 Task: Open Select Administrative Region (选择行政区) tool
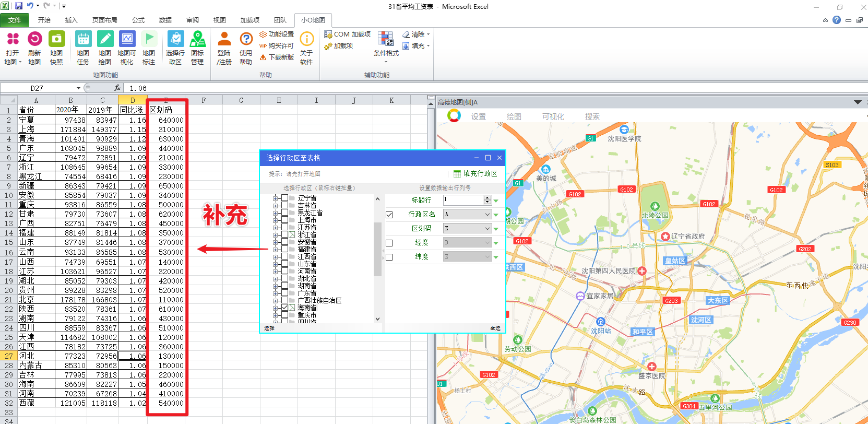coord(175,47)
